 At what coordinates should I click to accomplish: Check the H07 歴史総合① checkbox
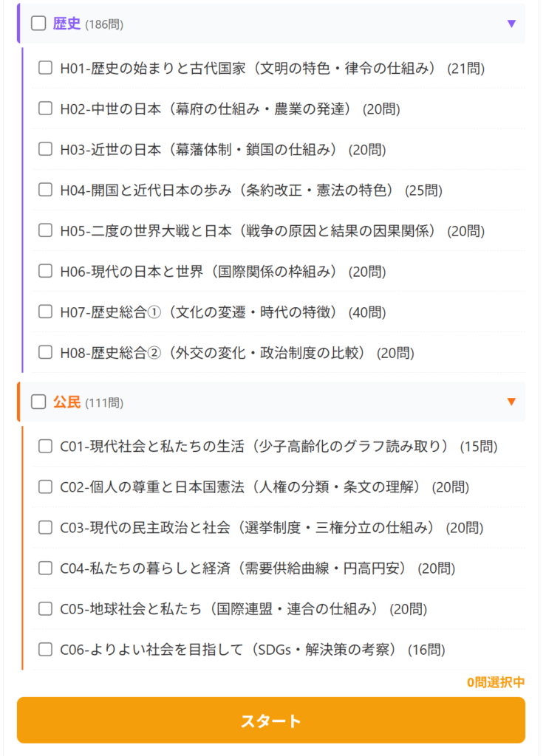pos(45,312)
